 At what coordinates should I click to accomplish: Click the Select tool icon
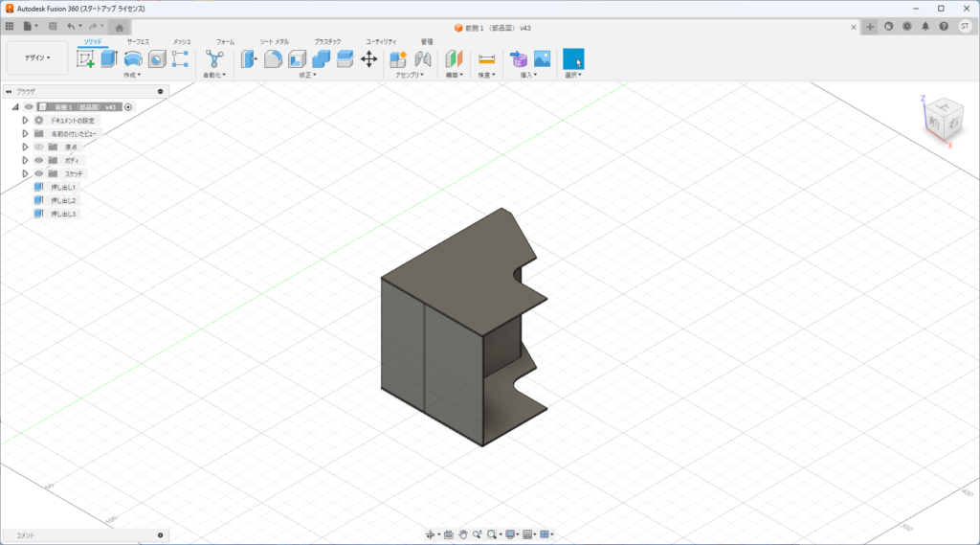tap(573, 58)
